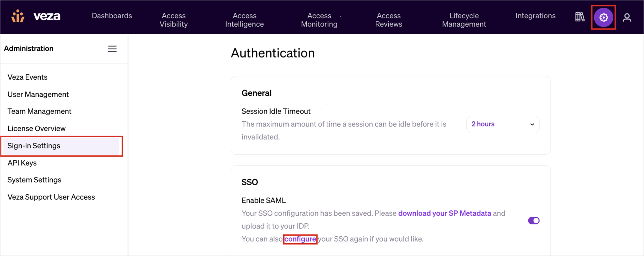Open Veza Support User Access
The width and height of the screenshot is (644, 256).
(51, 197)
